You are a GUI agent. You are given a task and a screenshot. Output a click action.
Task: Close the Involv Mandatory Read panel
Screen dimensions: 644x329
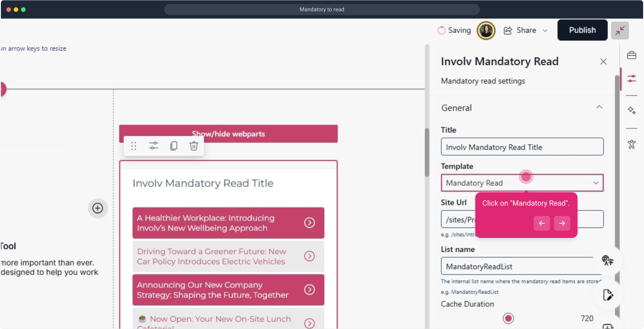[603, 62]
